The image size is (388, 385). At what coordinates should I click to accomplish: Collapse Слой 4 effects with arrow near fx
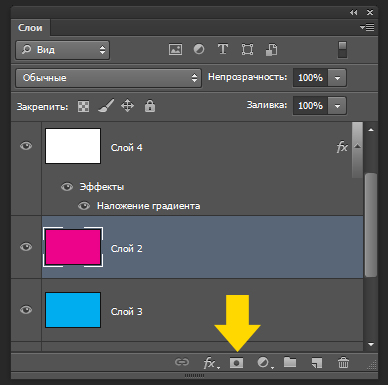click(x=357, y=146)
